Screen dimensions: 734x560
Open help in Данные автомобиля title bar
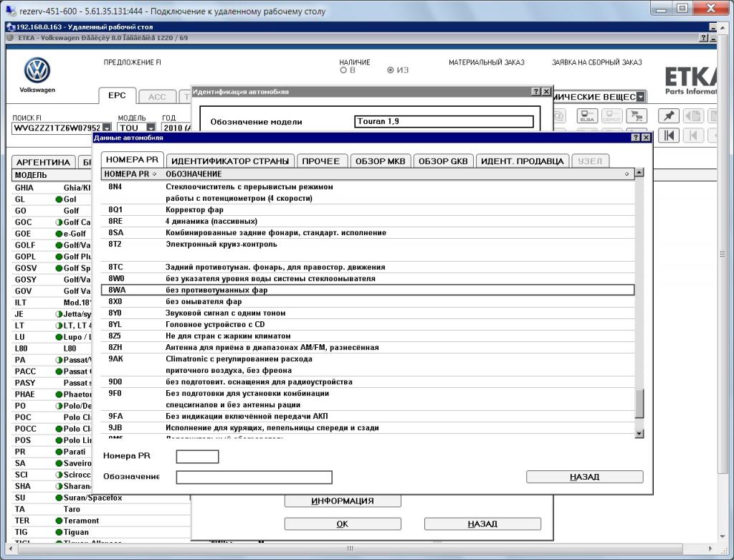636,137
